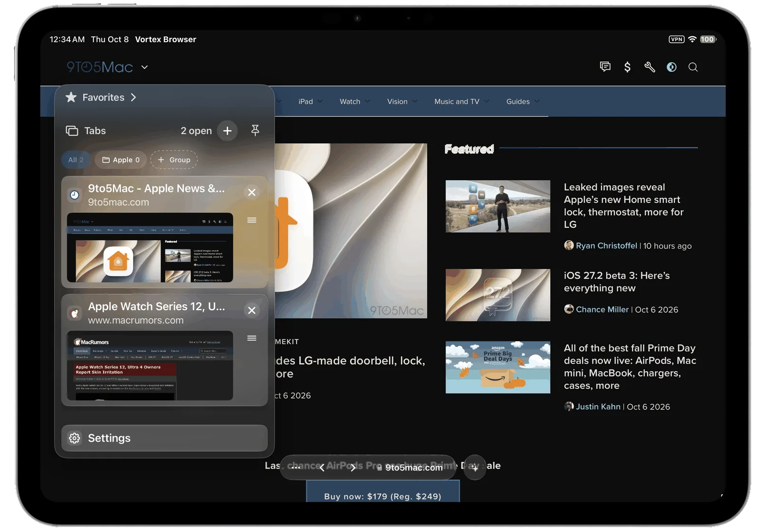Open the more options ellipsis in toolbar
766x532 pixels.
click(x=296, y=467)
